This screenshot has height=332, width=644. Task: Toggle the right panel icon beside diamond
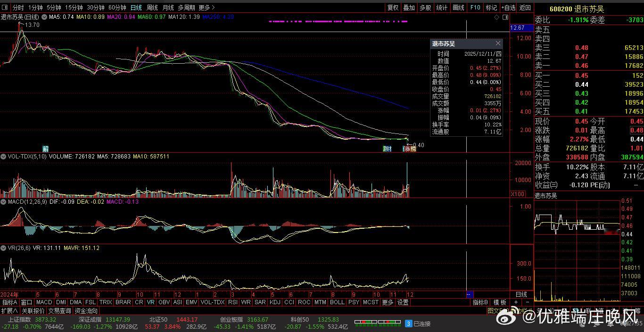[x=505, y=17]
